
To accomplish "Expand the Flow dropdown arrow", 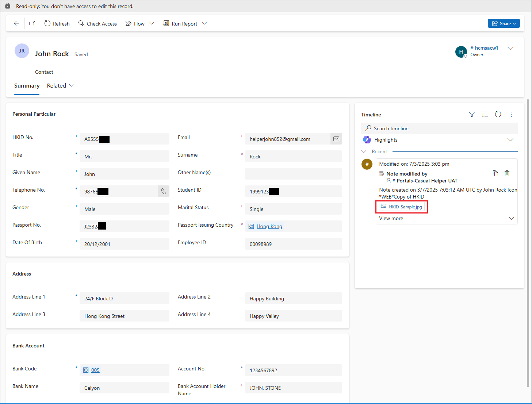I will (x=152, y=23).
